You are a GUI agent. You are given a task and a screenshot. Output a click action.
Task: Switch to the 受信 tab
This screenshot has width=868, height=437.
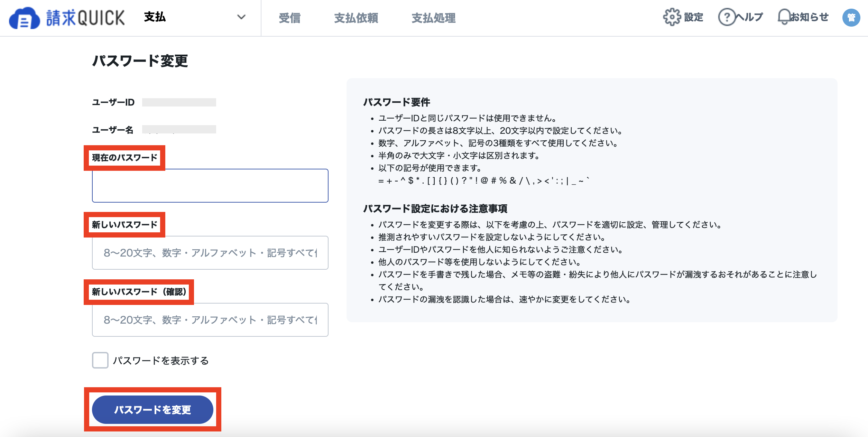[x=289, y=18]
